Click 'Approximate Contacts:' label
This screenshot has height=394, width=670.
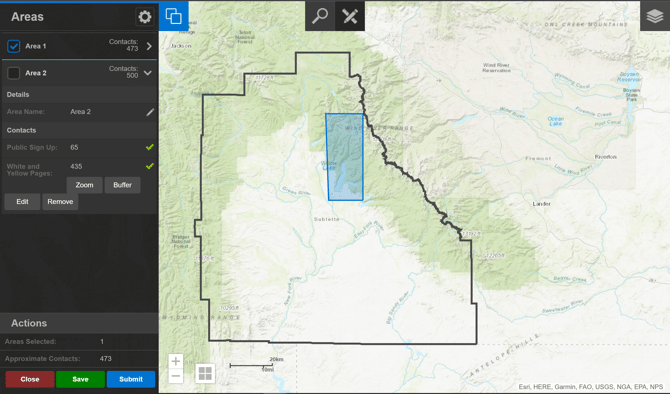[42, 359]
